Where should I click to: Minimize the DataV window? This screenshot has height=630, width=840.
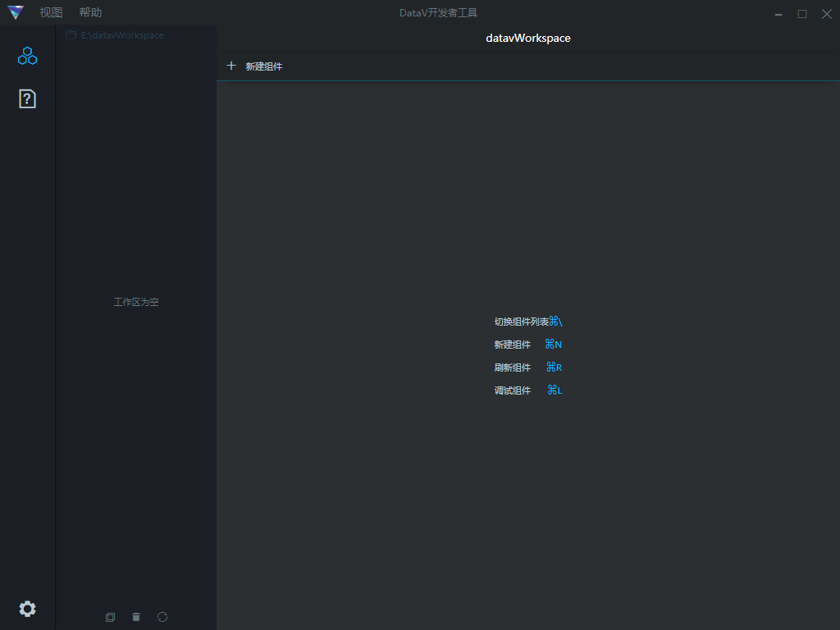[778, 14]
